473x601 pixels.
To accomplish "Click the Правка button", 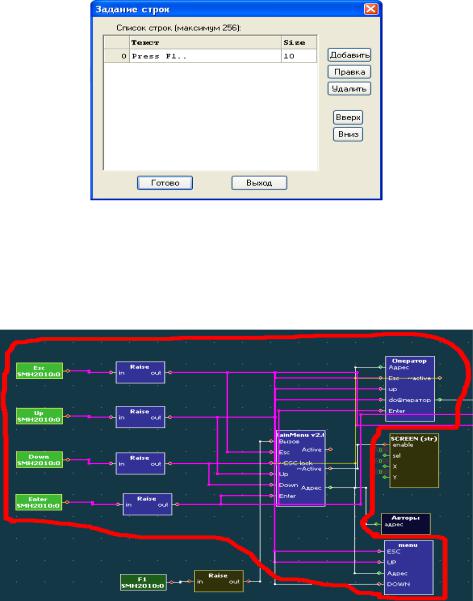I will (349, 72).
